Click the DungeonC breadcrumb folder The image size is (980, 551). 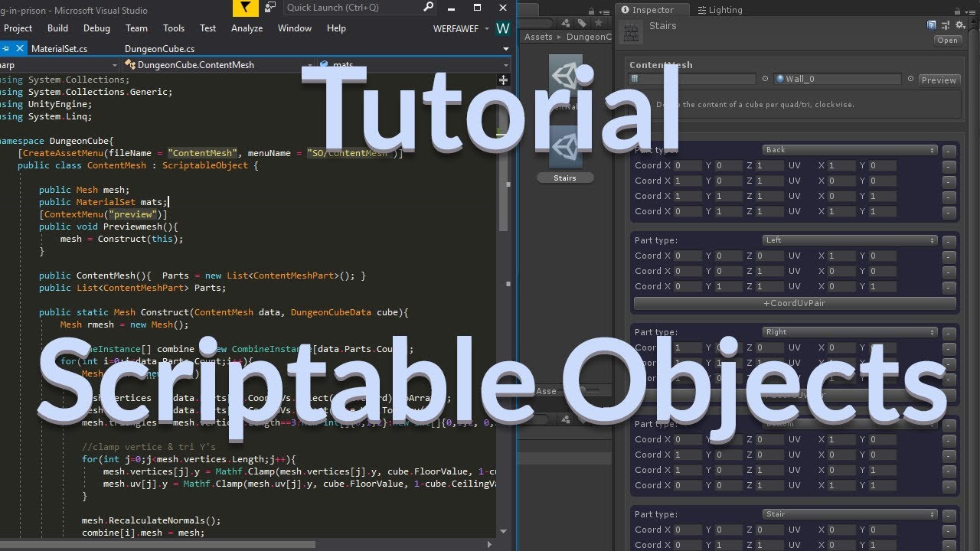tap(589, 37)
